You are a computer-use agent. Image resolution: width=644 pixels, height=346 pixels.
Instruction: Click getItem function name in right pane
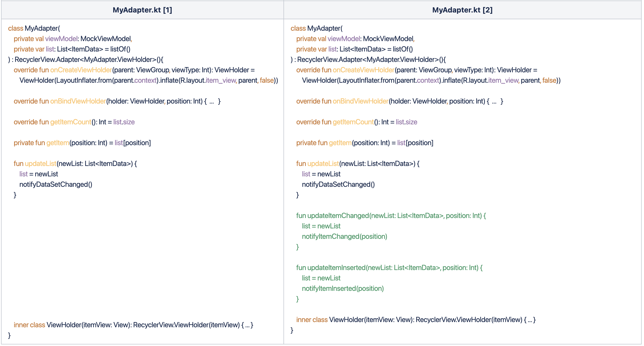(340, 143)
